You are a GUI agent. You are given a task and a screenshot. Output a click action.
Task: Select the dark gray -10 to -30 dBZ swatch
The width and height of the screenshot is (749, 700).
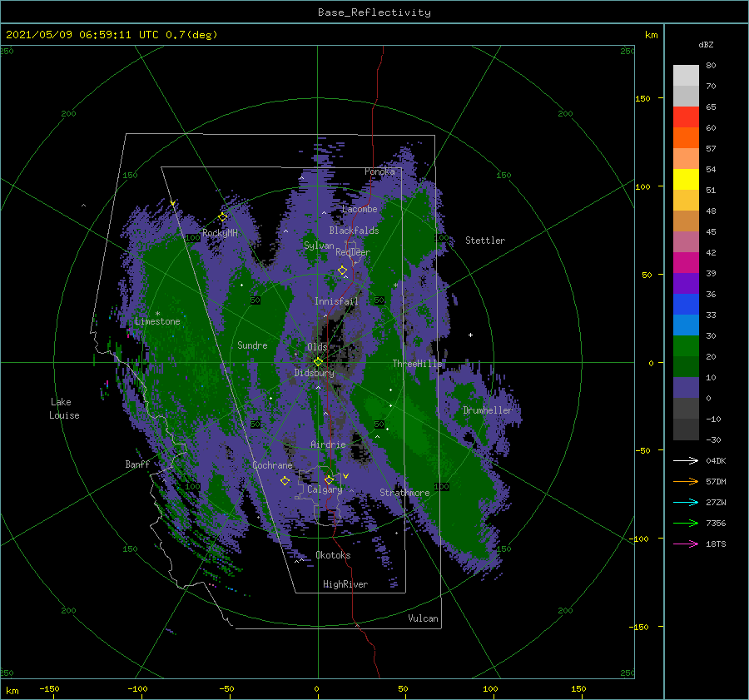click(686, 429)
